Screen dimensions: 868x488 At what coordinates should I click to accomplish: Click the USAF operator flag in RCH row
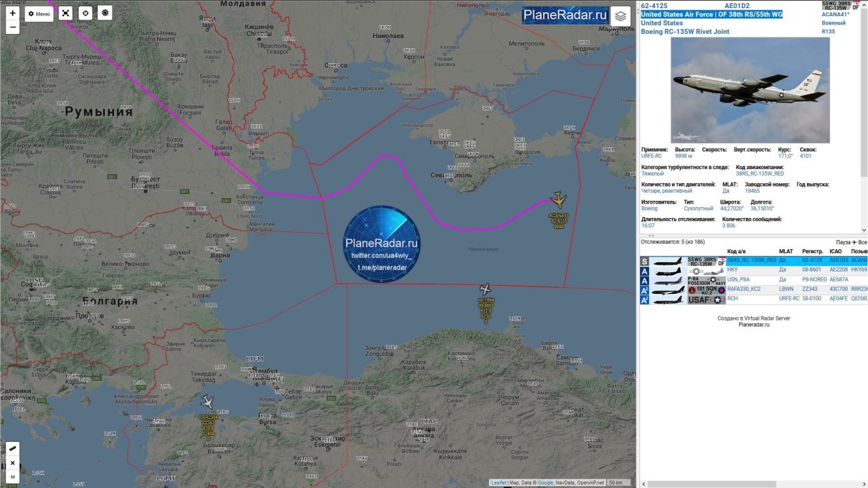click(707, 299)
